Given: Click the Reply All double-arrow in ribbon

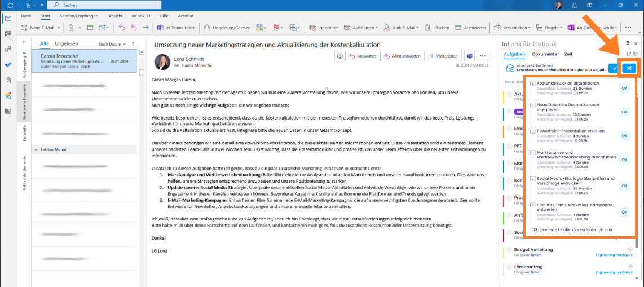Looking at the screenshot, I should tap(133, 28).
